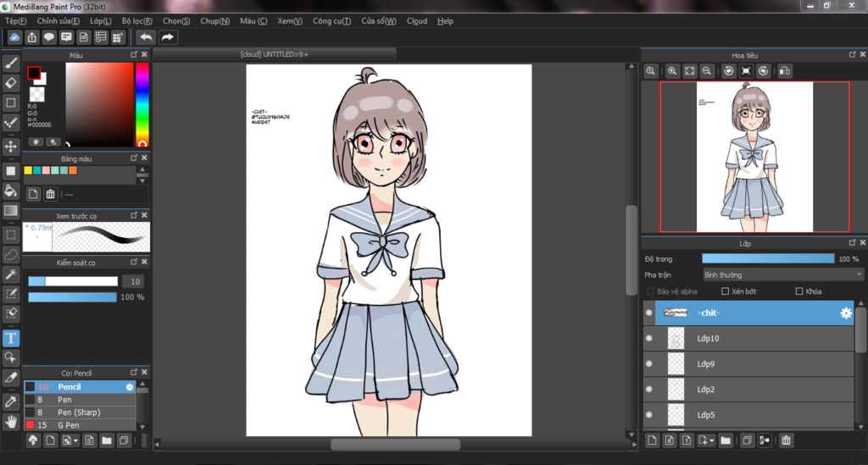Enable the Khóa lock checkbox
This screenshot has height=465, width=868.
(x=798, y=291)
